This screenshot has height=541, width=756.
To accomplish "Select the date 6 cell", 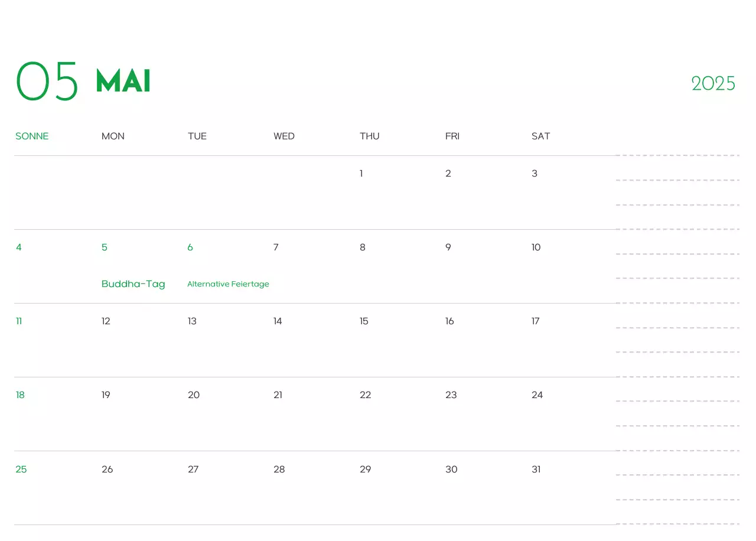I will coord(190,247).
